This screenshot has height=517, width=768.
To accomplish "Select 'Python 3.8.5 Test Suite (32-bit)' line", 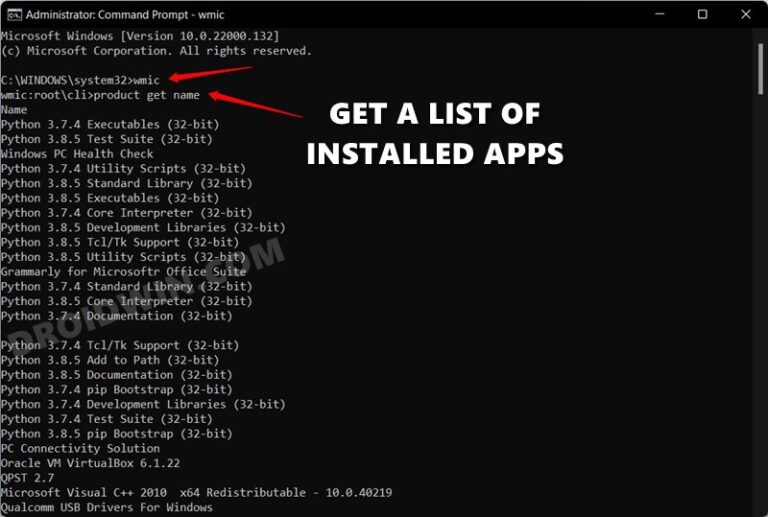I will tap(107, 139).
